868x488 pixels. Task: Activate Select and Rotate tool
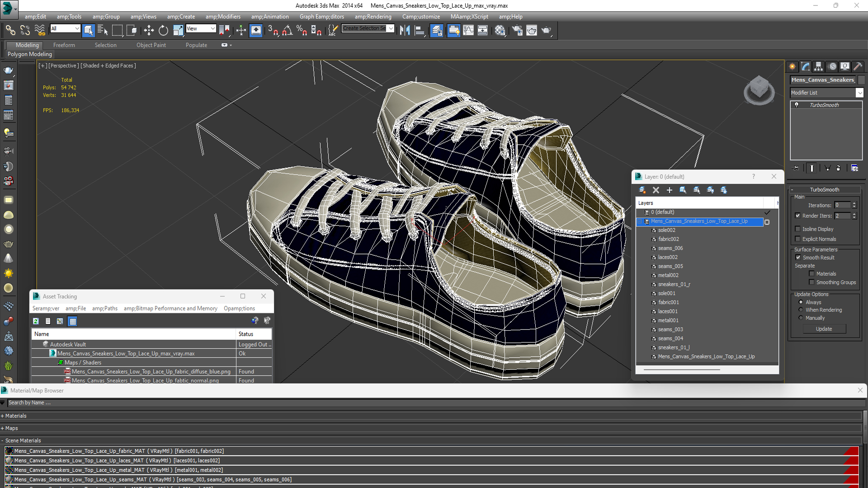163,30
